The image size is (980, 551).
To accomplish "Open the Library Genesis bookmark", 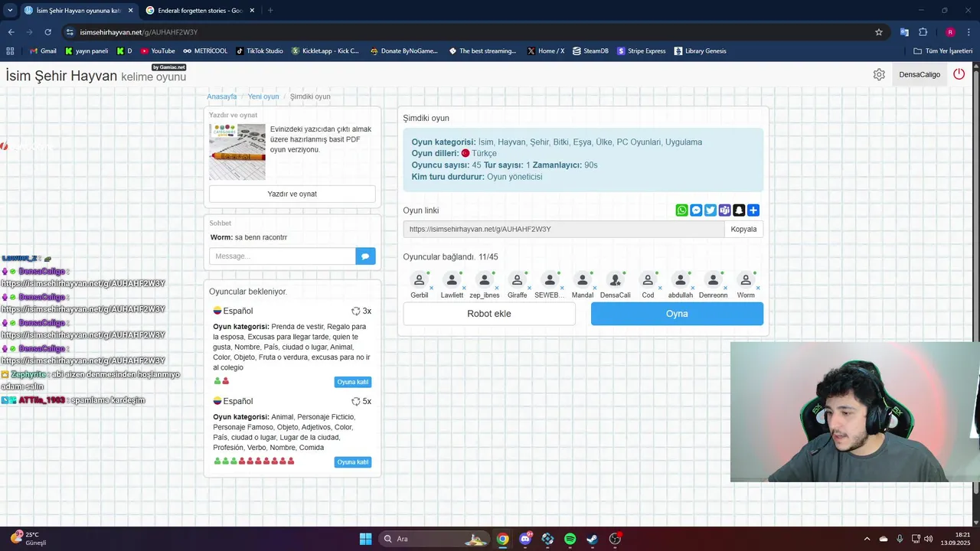I will pos(700,51).
